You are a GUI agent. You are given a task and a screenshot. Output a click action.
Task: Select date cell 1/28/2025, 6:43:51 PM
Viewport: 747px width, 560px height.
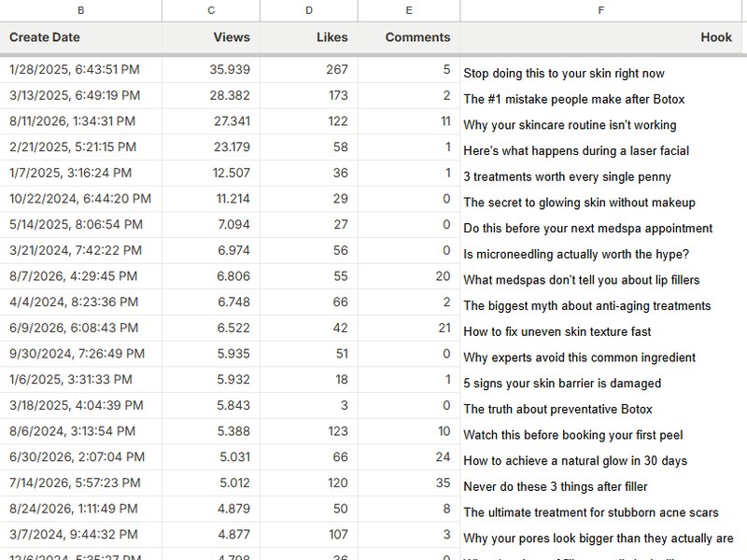click(80, 69)
